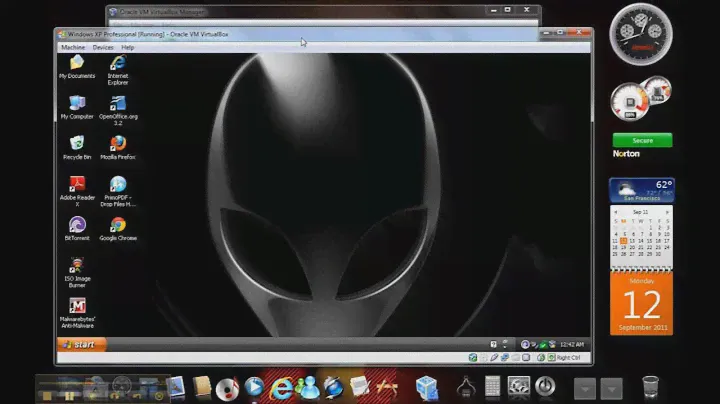
Task: Open My Computer on XP desktop
Action: 77,103
